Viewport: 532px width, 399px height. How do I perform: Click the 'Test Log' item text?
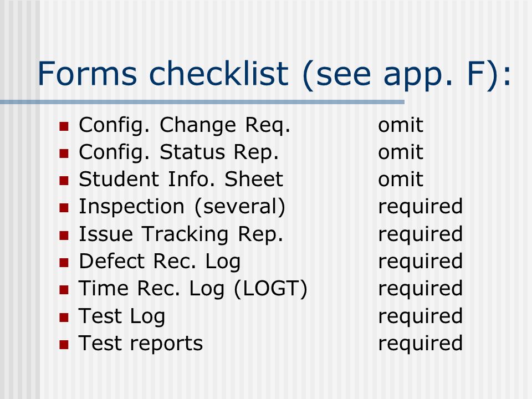(122, 317)
